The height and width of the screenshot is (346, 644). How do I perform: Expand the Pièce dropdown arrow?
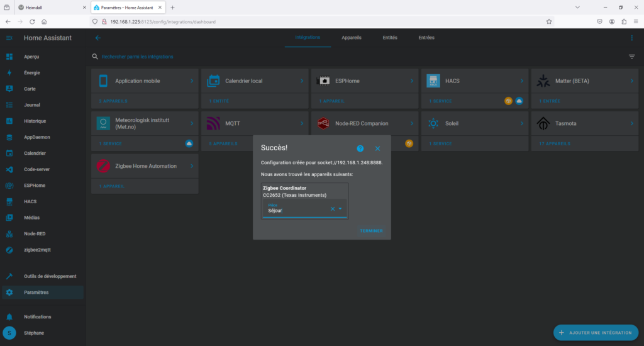(x=340, y=209)
